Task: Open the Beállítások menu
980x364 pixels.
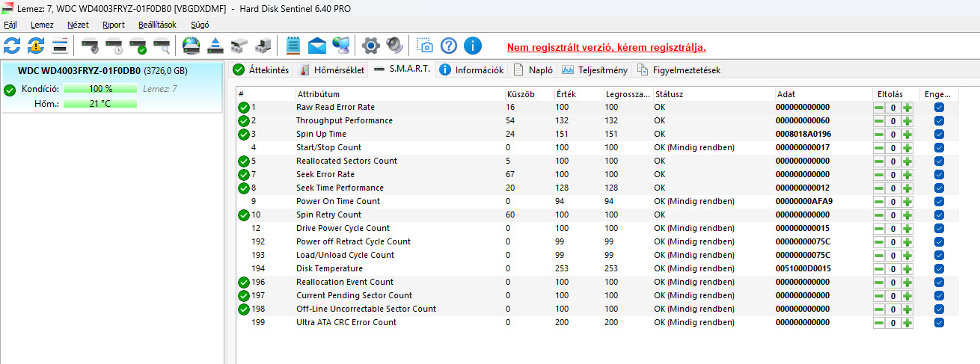Action: pyautogui.click(x=157, y=25)
